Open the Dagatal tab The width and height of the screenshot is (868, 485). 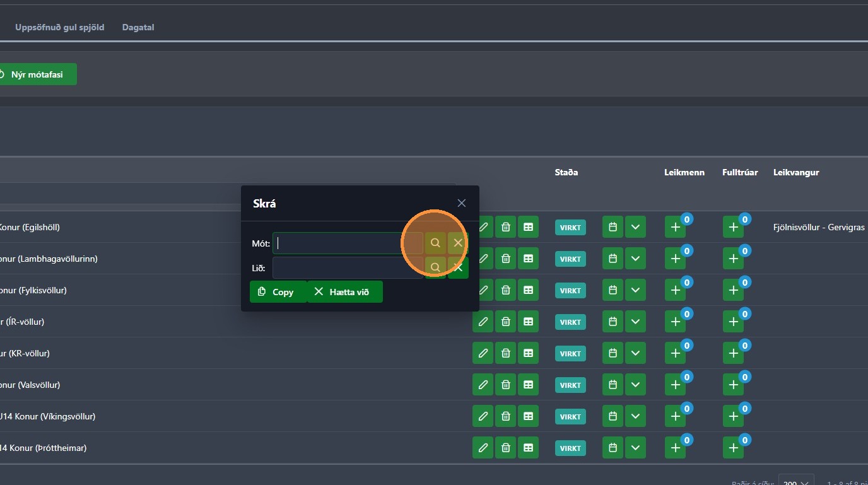tap(138, 27)
